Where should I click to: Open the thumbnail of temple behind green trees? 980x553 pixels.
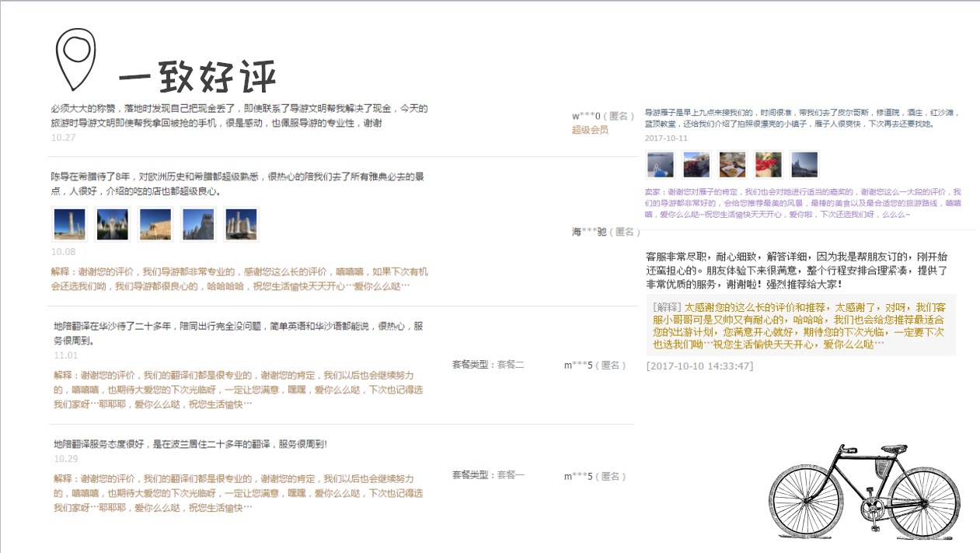(112, 224)
